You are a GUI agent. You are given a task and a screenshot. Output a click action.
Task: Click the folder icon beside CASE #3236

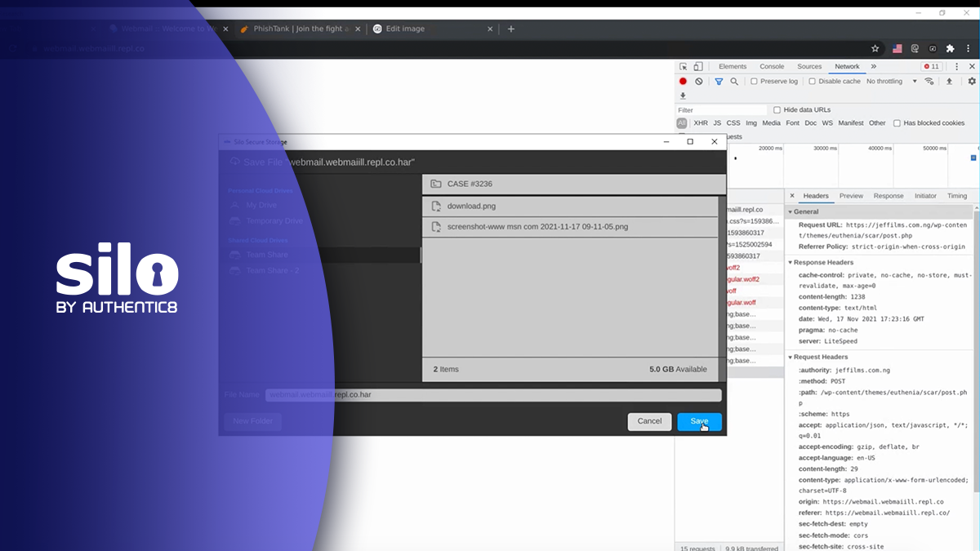coord(436,184)
